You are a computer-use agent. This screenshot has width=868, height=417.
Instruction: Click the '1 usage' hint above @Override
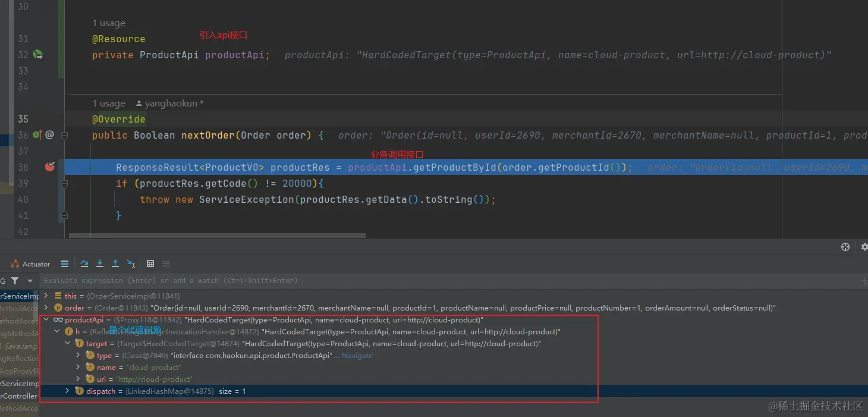coord(109,104)
